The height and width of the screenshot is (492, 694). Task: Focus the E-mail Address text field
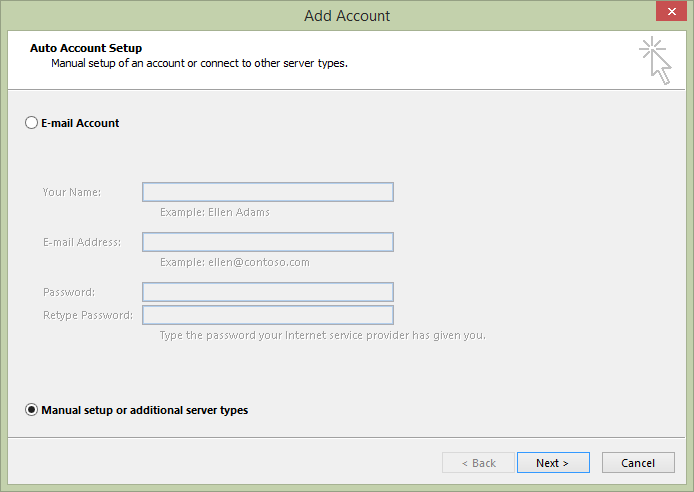(x=268, y=242)
